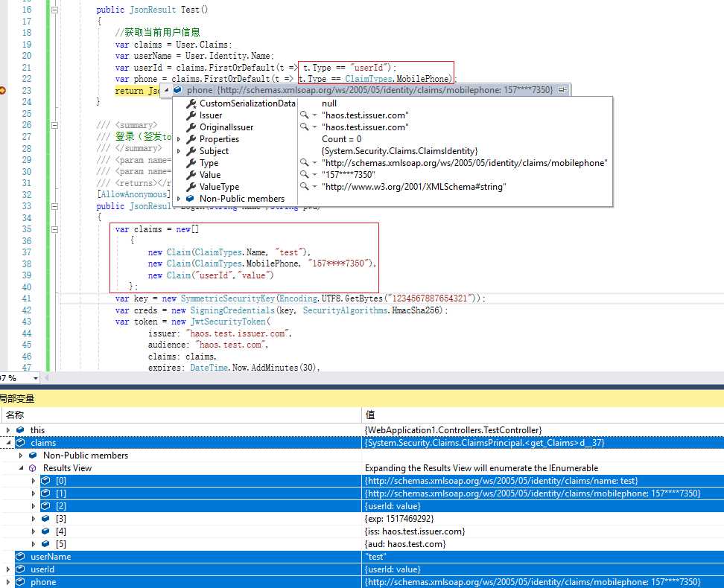Viewport: 724px width, 588px height.
Task: Click the Value property wrench icon
Action: click(191, 175)
